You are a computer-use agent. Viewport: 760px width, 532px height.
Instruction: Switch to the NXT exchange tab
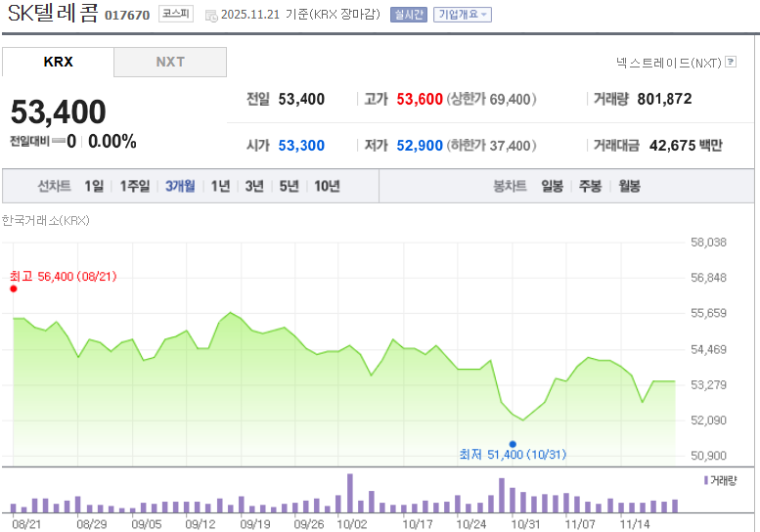(x=170, y=62)
